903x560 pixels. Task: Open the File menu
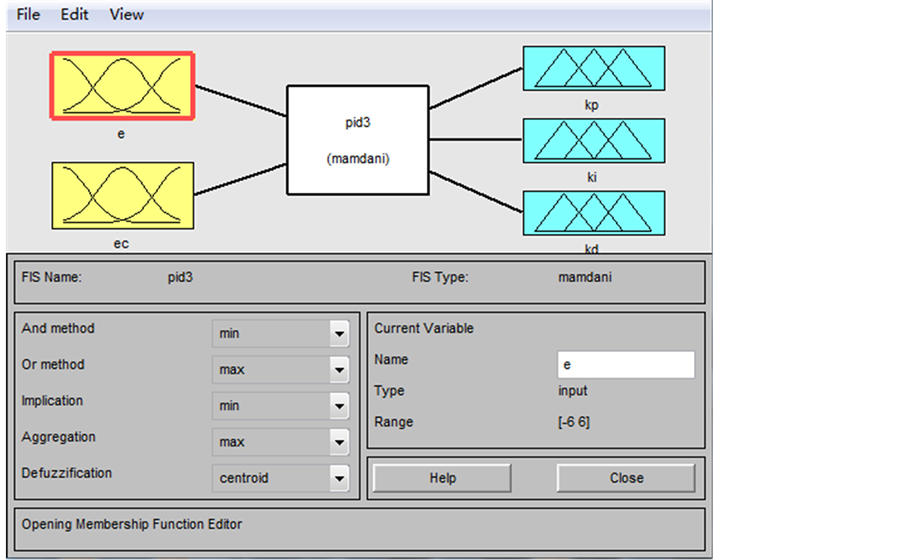(x=28, y=14)
